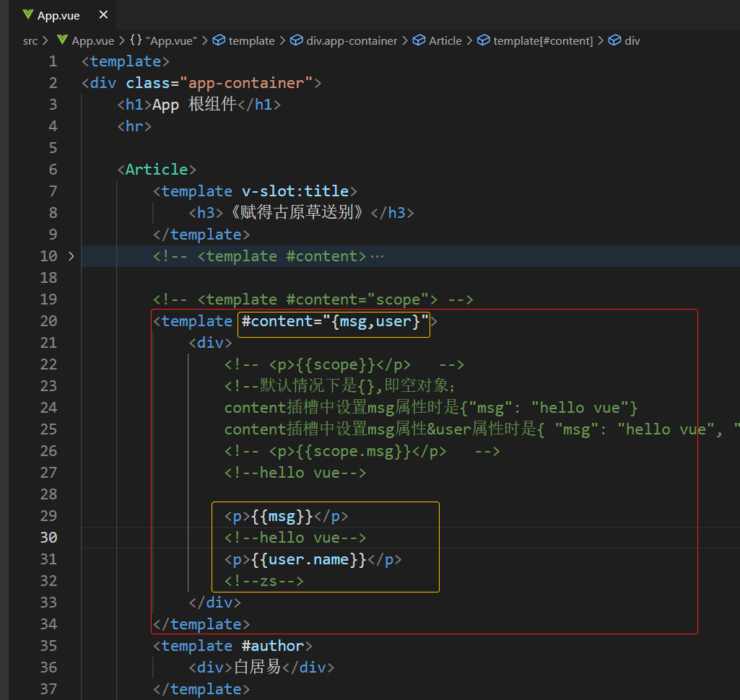The height and width of the screenshot is (700, 740).
Task: Close the App.vue tab
Action: point(103,15)
